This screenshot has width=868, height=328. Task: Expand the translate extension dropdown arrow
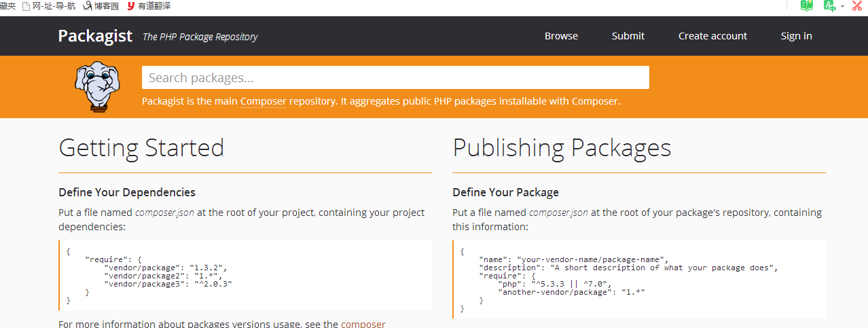click(842, 6)
